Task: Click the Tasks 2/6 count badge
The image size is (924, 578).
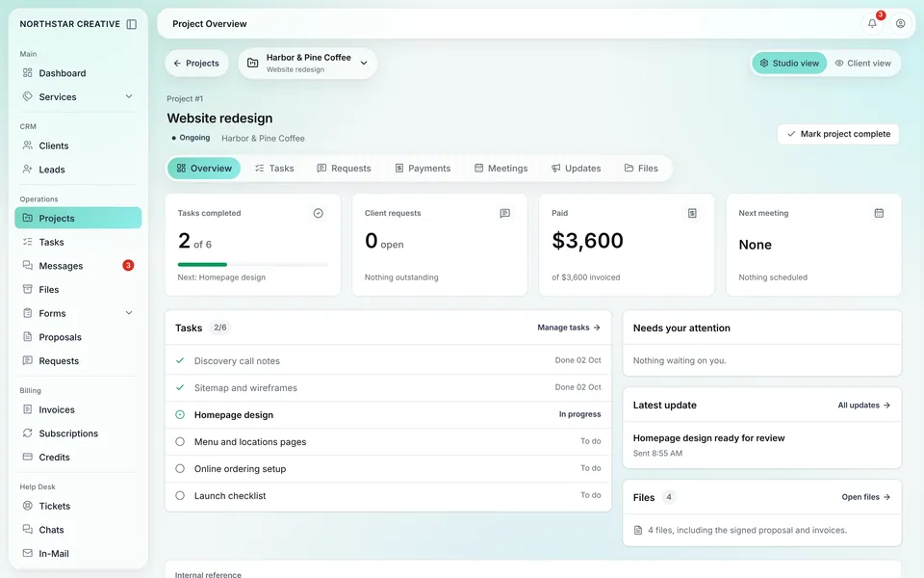Action: click(219, 328)
